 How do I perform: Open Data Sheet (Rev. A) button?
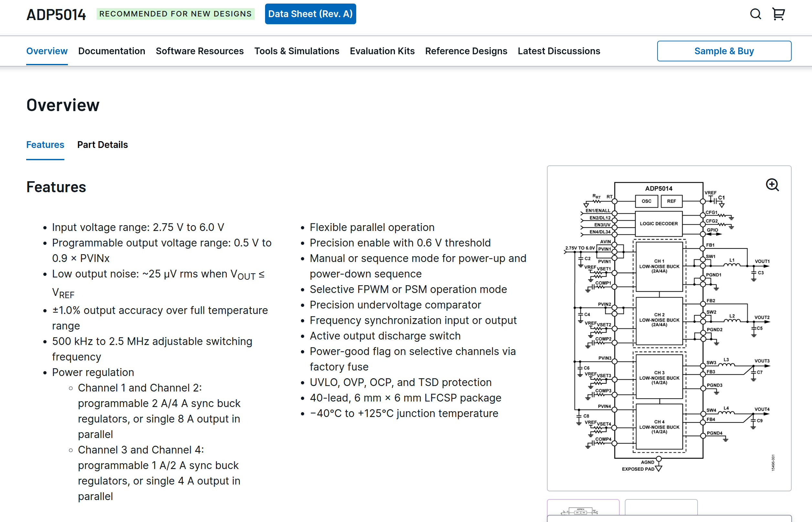click(x=310, y=14)
